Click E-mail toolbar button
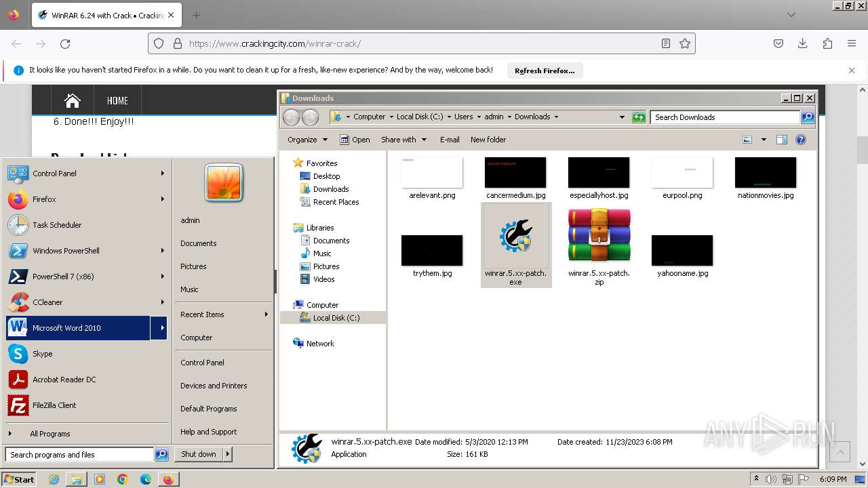 [450, 140]
